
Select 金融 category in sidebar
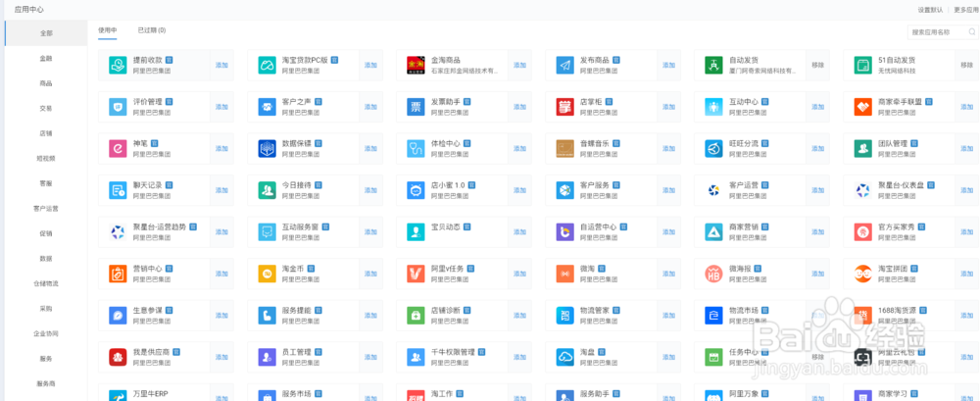coord(46,58)
